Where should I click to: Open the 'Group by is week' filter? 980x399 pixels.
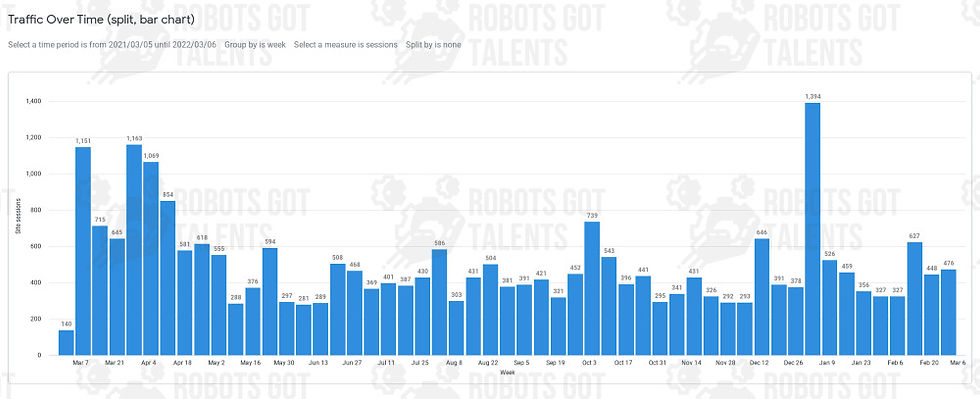click(255, 45)
